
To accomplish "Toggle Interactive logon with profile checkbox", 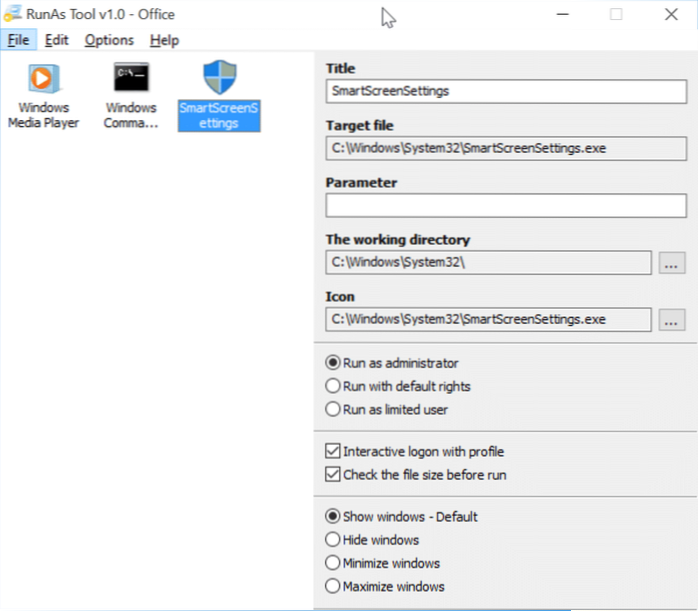I will click(x=333, y=452).
